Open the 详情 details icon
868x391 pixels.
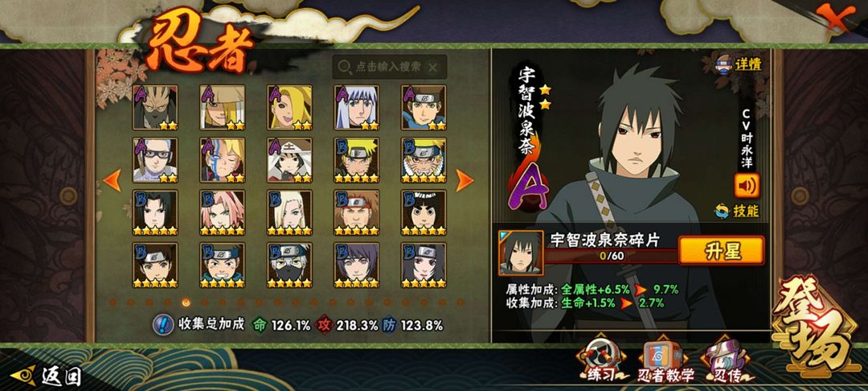point(739,64)
